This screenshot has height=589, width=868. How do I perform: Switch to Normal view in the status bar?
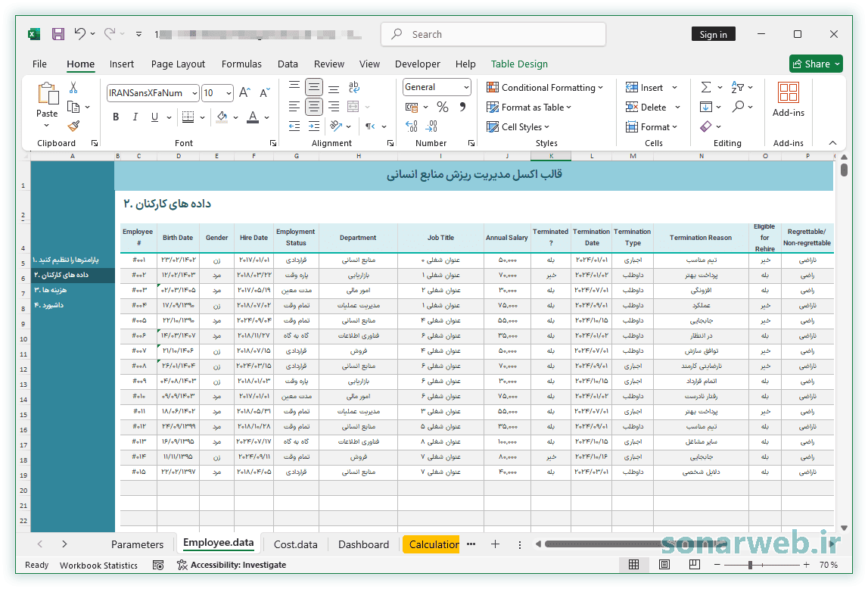point(634,565)
